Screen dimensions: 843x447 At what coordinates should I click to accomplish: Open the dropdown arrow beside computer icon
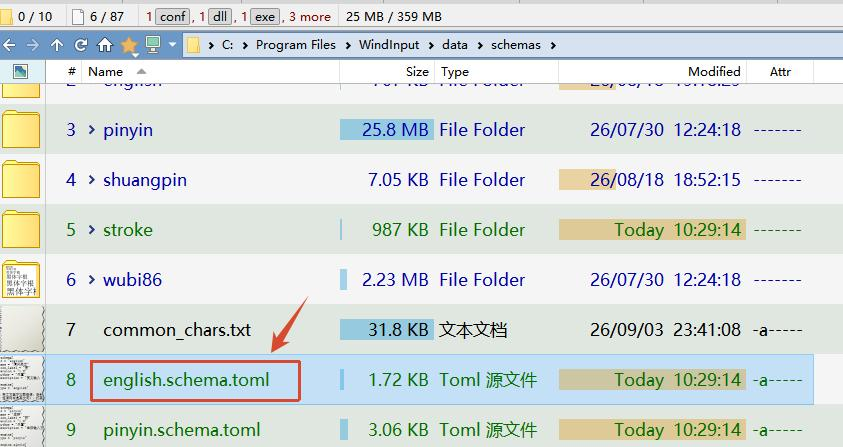172,45
